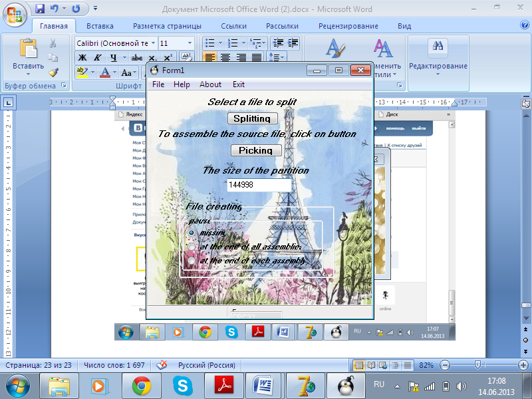
Task: Open the File menu in Form1
Action: [x=158, y=84]
